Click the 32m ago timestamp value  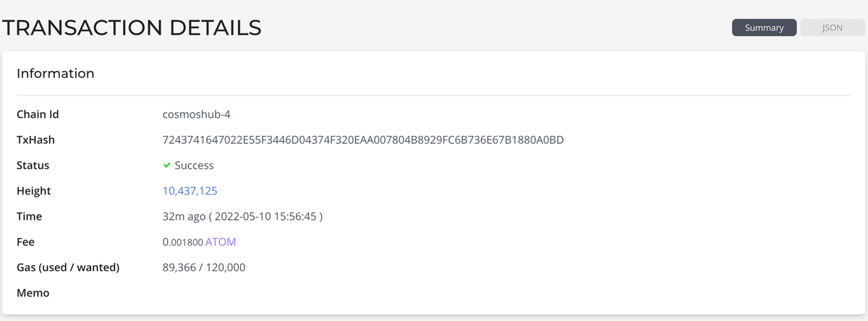(x=242, y=216)
